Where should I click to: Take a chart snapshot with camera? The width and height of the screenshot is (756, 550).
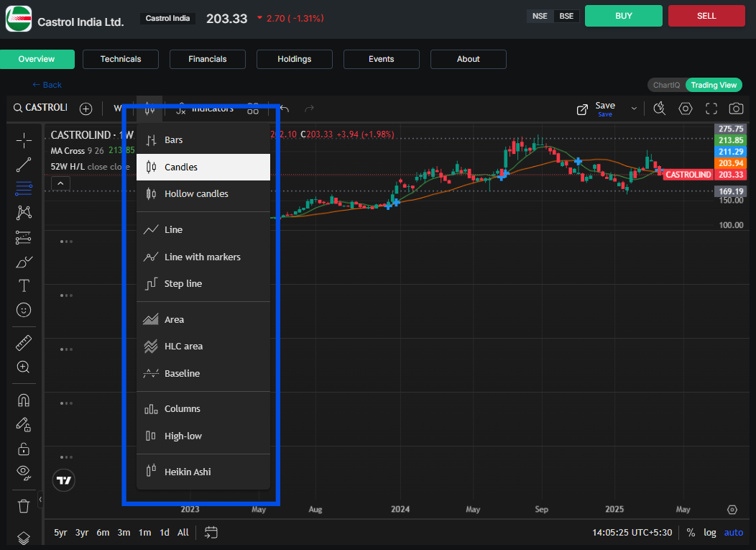(x=736, y=109)
